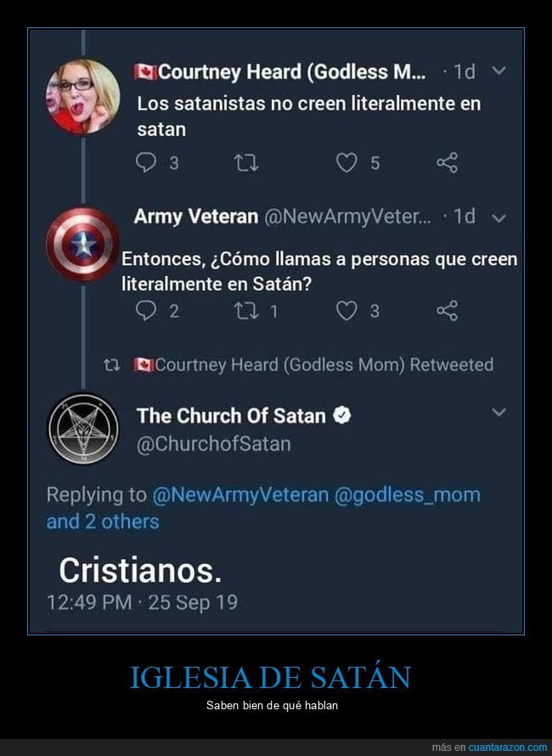The width and height of the screenshot is (552, 756).
Task: View Army Veteran's shield avatar
Action: pyautogui.click(x=82, y=245)
